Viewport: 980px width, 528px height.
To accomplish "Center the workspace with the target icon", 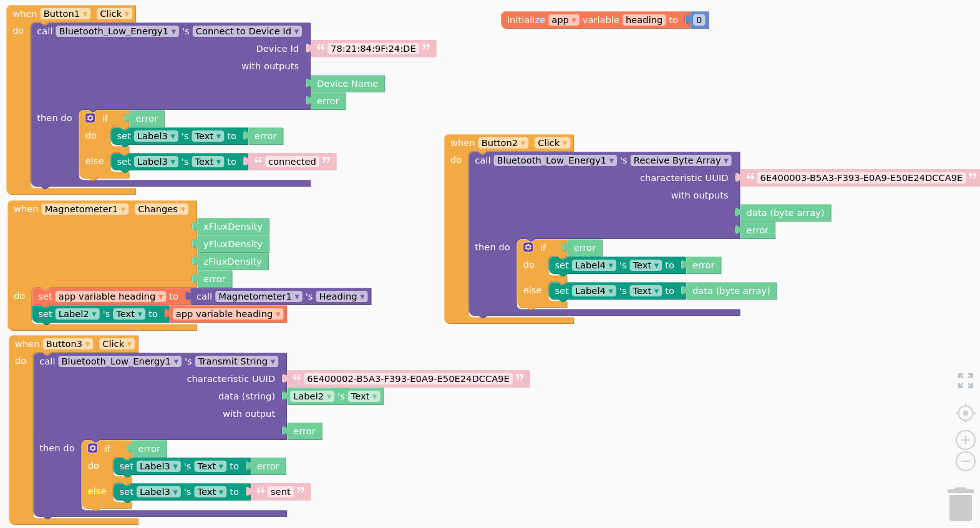I will click(x=966, y=413).
